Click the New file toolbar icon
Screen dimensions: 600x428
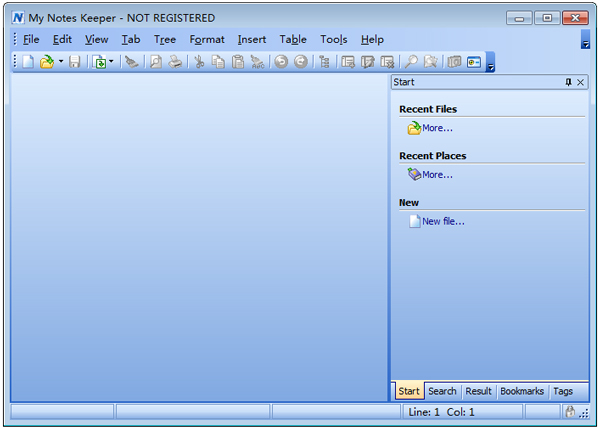[x=28, y=62]
